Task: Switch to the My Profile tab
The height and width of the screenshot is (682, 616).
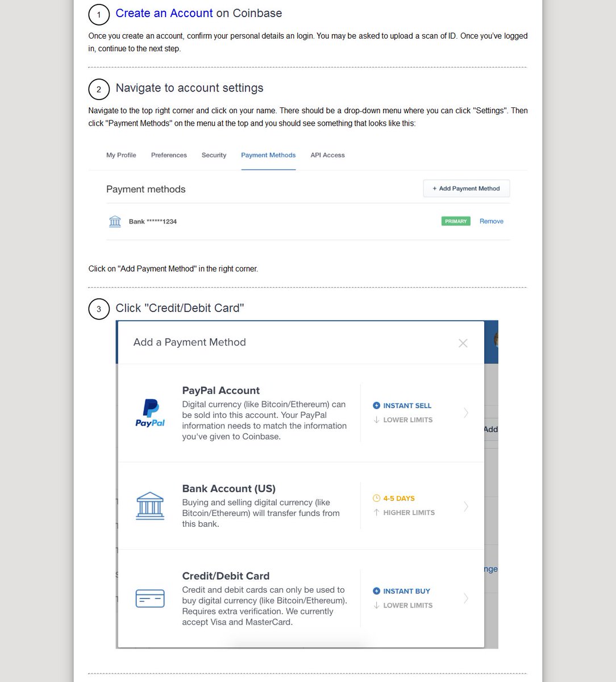Action: [x=121, y=155]
